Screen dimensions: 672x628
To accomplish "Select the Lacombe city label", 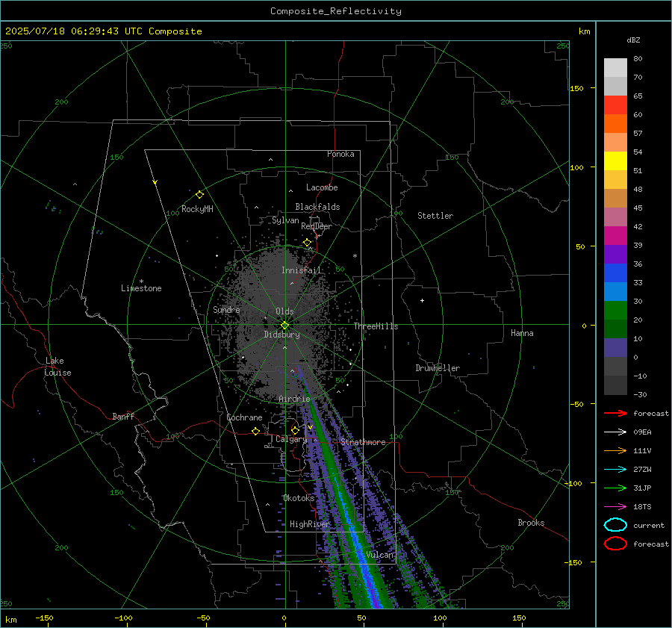I will point(322,187).
